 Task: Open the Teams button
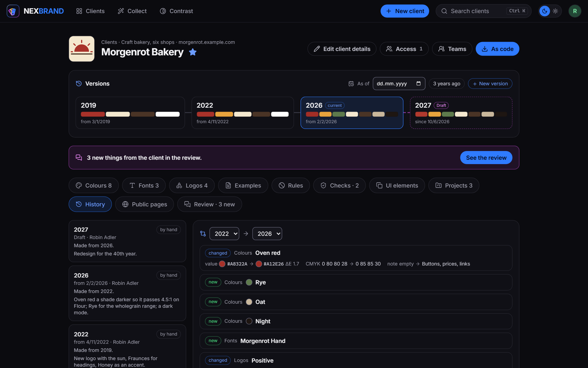coord(452,49)
